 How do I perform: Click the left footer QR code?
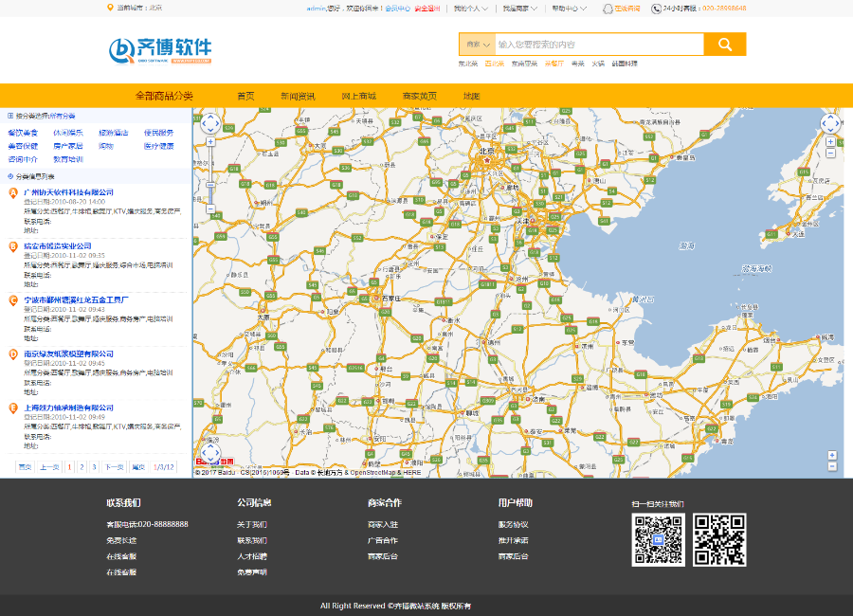(659, 540)
